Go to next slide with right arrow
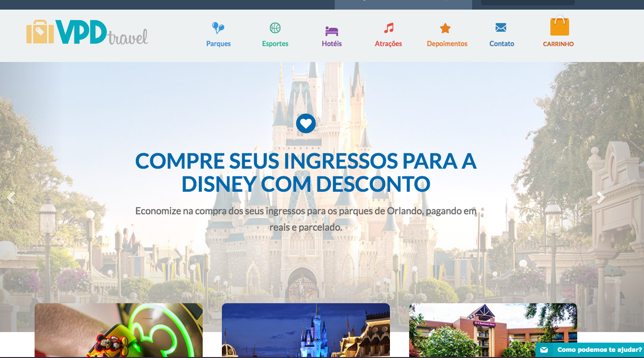This screenshot has height=358, width=644. pyautogui.click(x=600, y=198)
